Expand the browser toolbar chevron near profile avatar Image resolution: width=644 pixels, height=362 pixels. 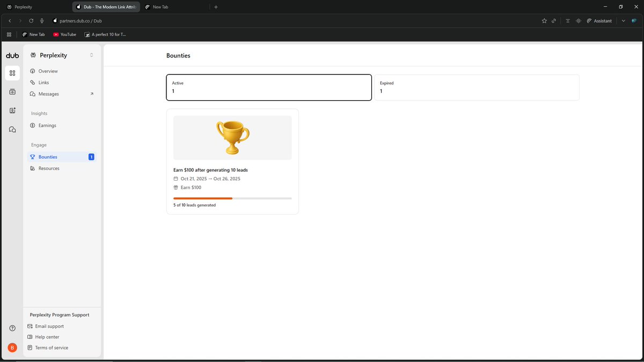click(x=623, y=21)
